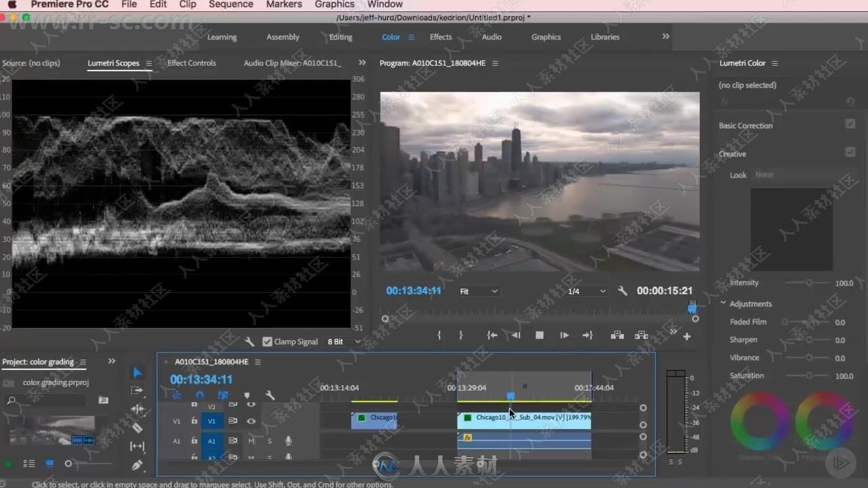Switch to Effect Controls tab
This screenshot has height=488, width=868.
coord(192,63)
